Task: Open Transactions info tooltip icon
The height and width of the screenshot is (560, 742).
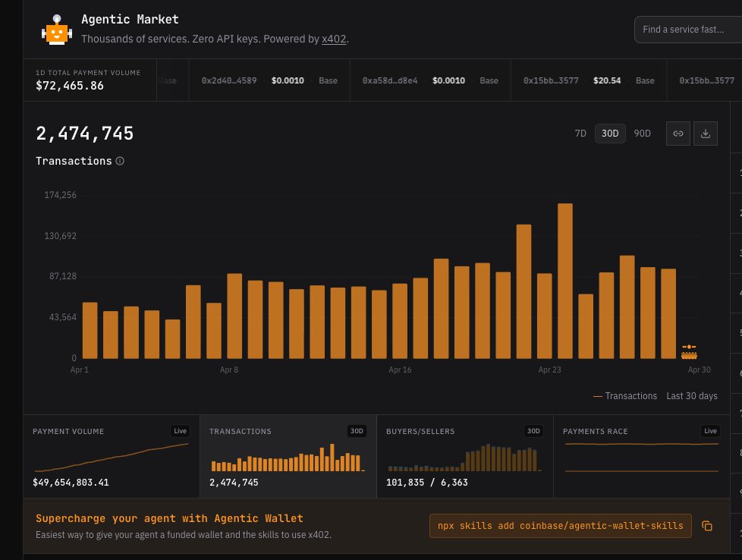Action: coord(120,161)
